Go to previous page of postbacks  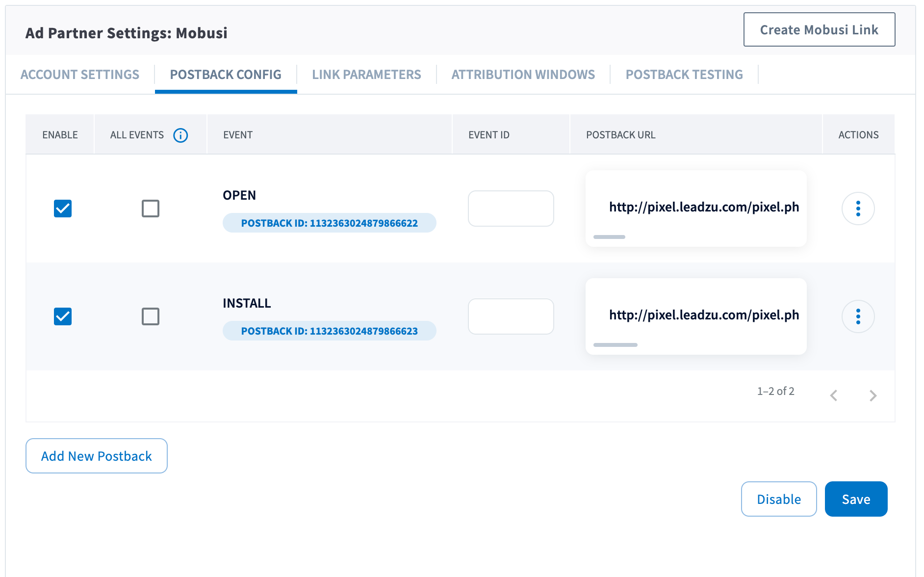tap(833, 395)
